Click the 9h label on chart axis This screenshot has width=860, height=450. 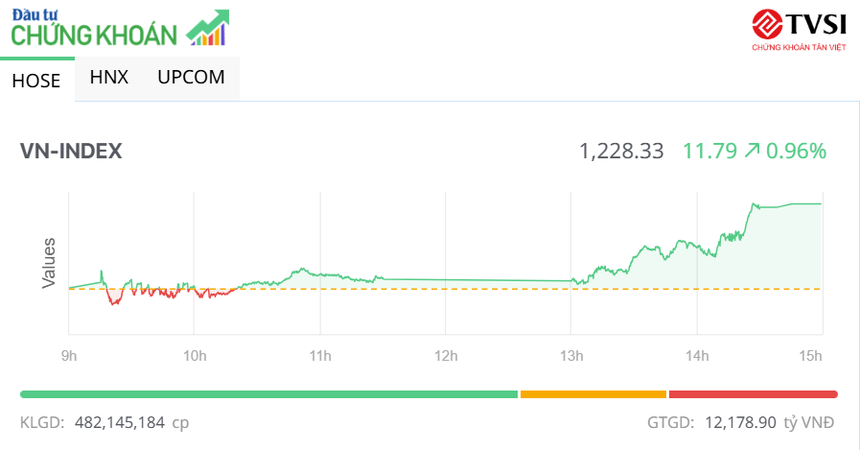tap(69, 355)
